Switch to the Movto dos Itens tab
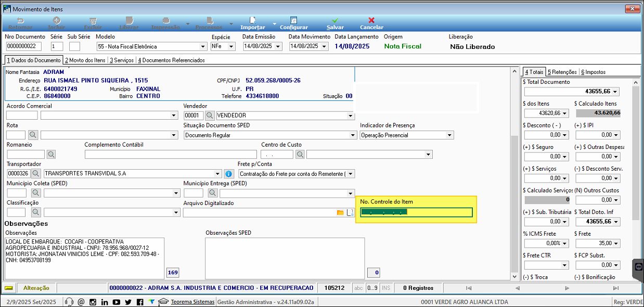Screen dimensions: 644x307 [x=85, y=60]
